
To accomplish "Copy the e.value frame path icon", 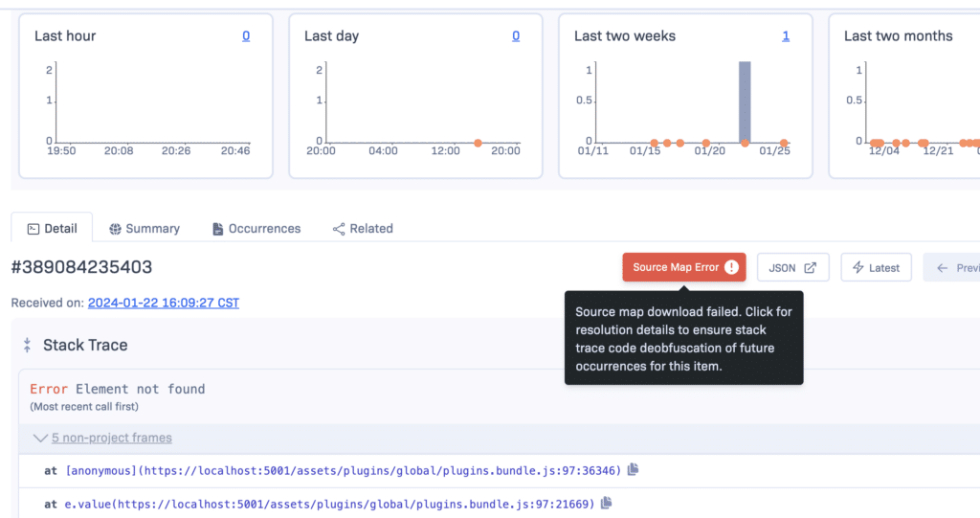I will pos(606,503).
